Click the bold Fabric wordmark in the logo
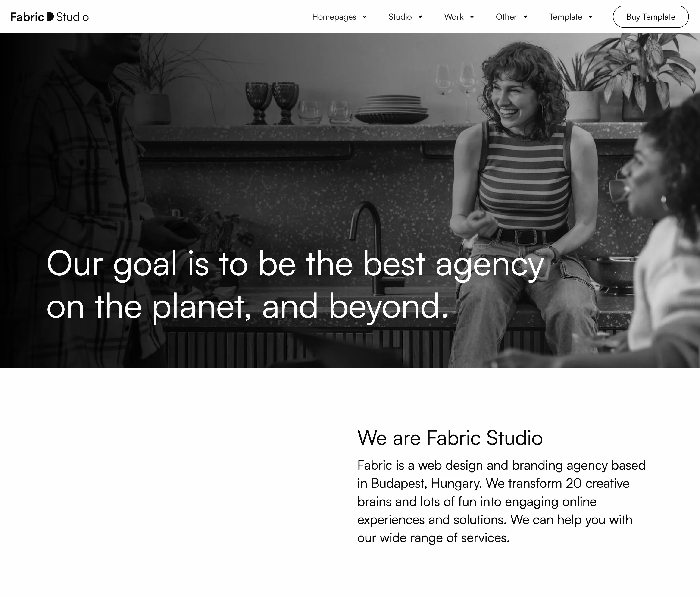 [27, 17]
